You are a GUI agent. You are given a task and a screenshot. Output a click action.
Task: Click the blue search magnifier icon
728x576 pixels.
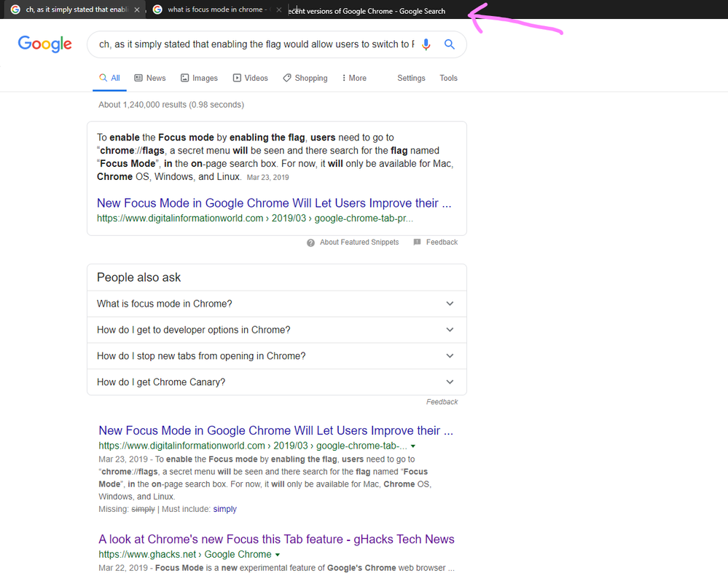point(450,44)
